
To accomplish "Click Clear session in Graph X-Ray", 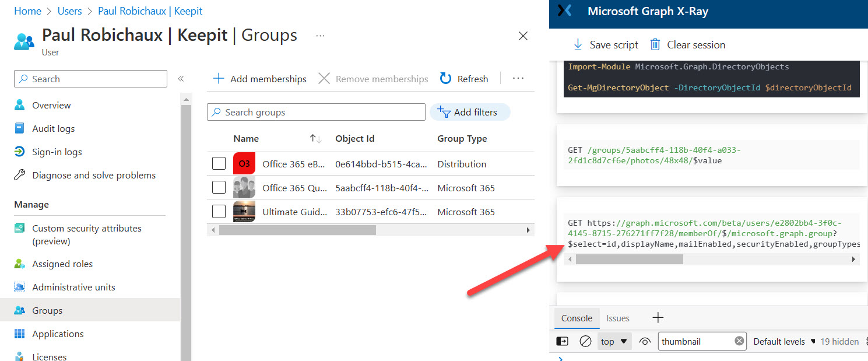I will pos(688,45).
